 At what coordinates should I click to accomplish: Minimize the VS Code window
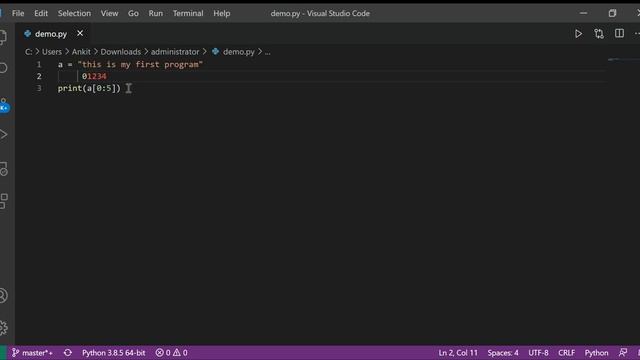point(583,13)
